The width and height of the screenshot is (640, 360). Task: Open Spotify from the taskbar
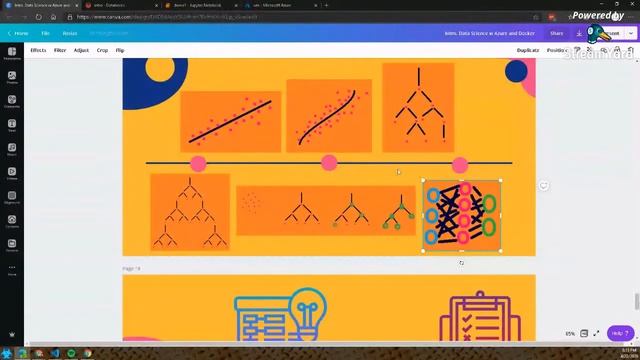71,353
